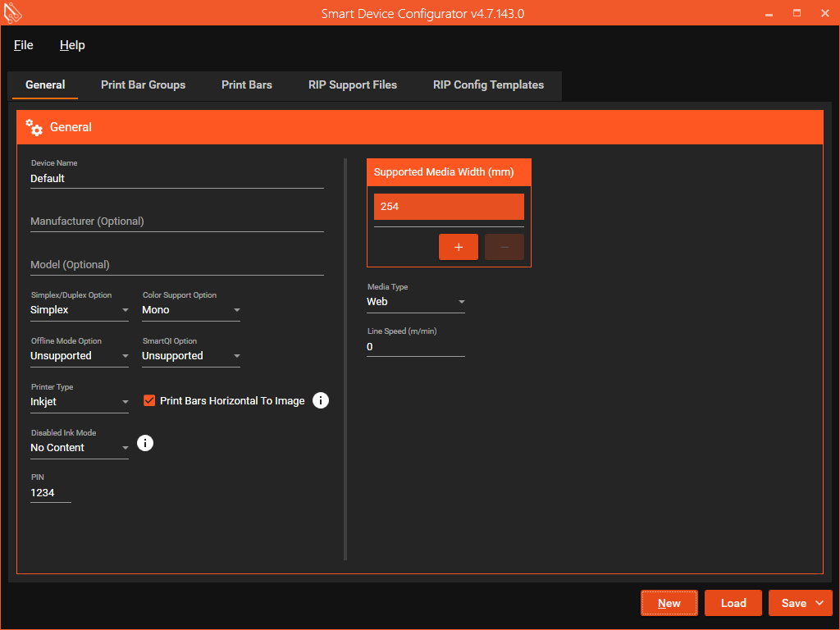Click the Device Name input field
The height and width of the screenshot is (630, 840).
tap(176, 178)
